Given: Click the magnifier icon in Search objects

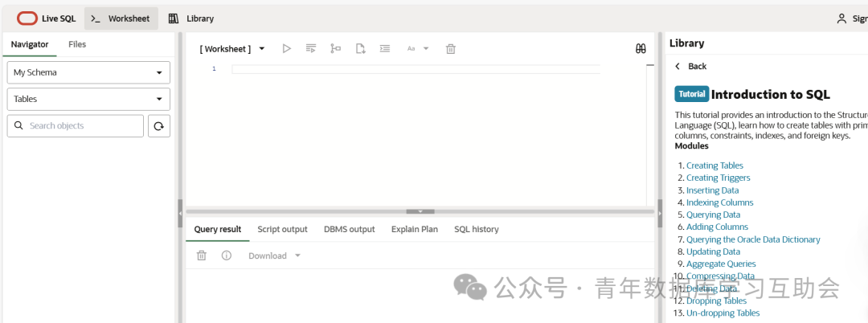Looking at the screenshot, I should (x=18, y=125).
